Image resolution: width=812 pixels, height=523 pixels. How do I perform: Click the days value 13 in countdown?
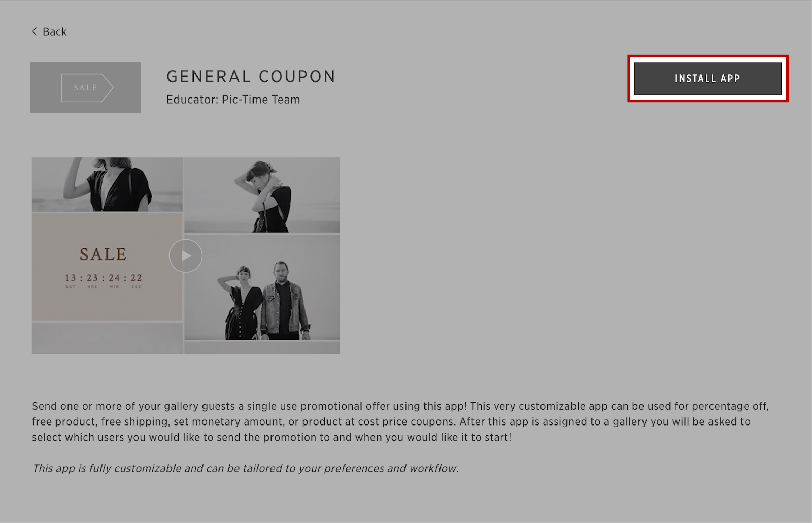click(71, 278)
